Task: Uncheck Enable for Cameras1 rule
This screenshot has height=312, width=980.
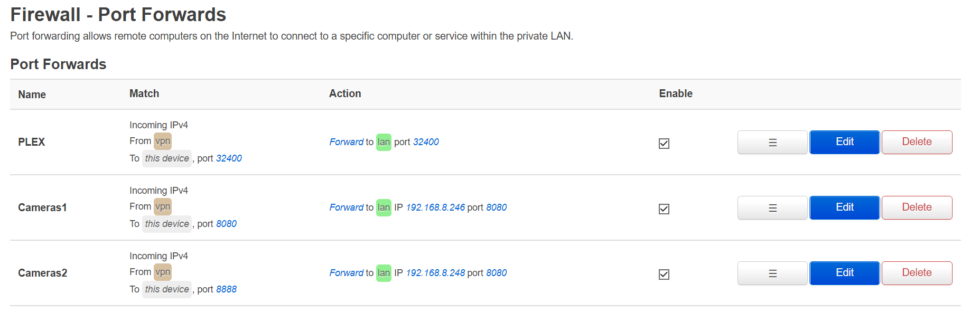Action: pyautogui.click(x=664, y=209)
